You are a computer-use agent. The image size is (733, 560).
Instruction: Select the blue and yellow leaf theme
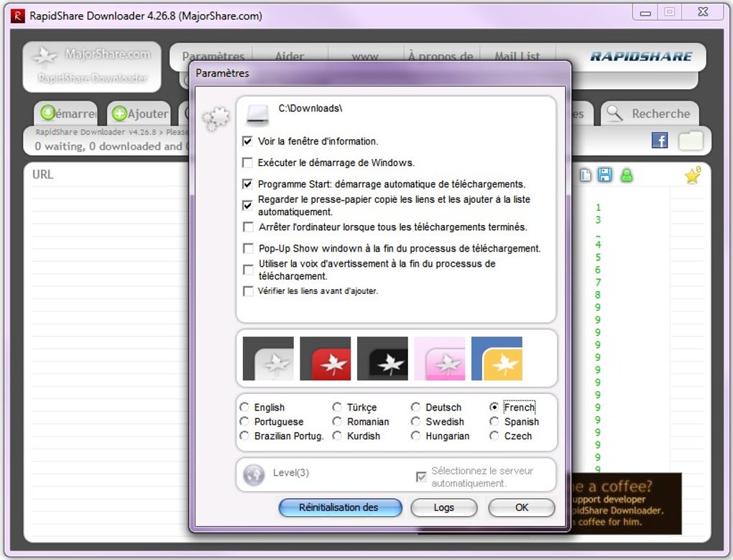(x=497, y=359)
